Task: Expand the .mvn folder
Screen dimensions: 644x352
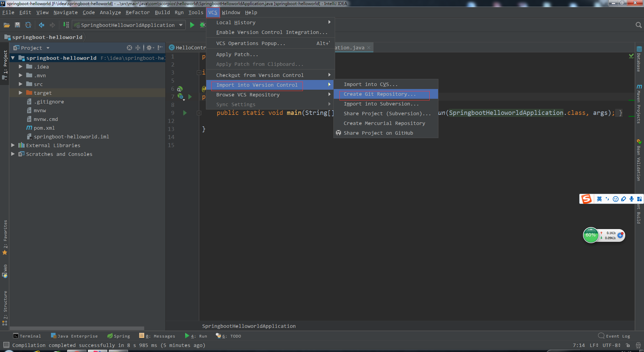Action: 20,76
